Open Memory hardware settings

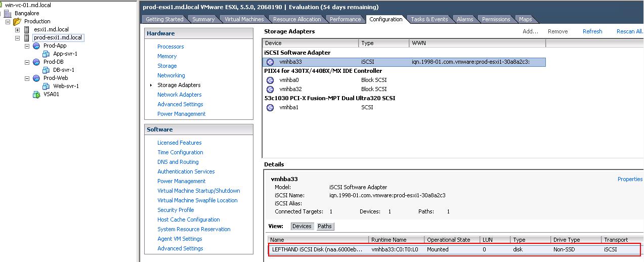click(167, 56)
